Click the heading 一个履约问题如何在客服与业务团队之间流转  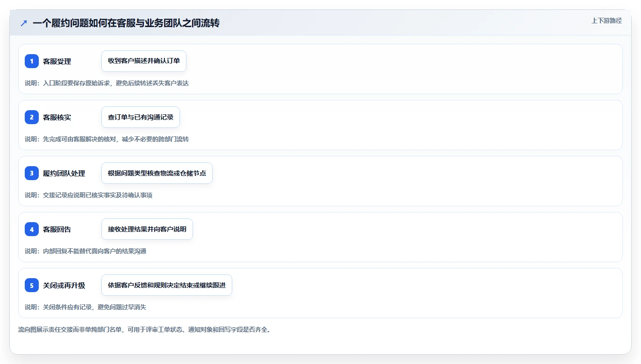click(126, 23)
